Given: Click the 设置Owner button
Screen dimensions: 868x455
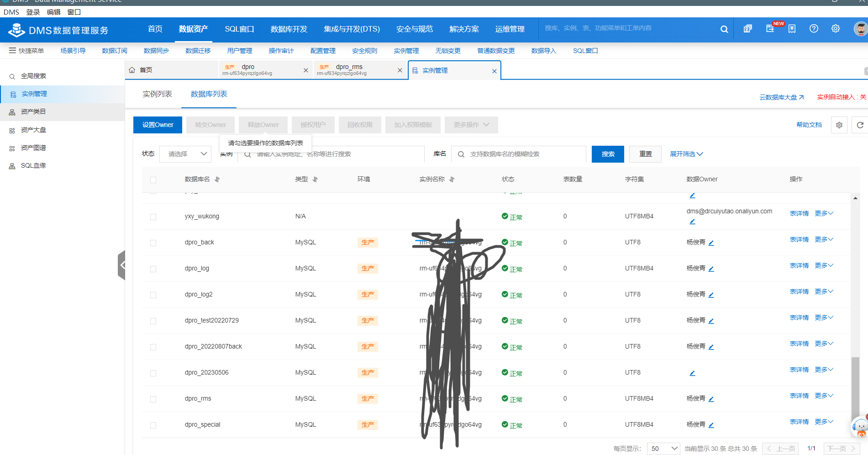Looking at the screenshot, I should (158, 125).
